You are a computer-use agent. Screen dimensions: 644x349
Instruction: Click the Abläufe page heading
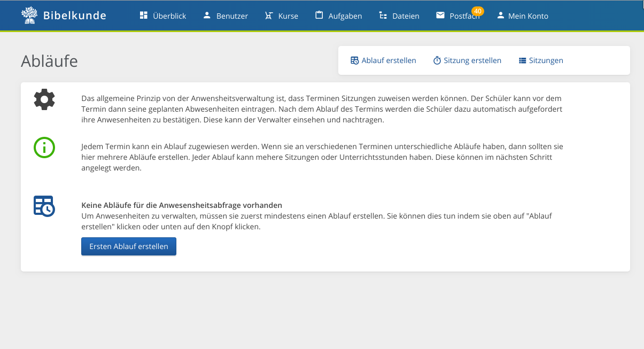[50, 61]
